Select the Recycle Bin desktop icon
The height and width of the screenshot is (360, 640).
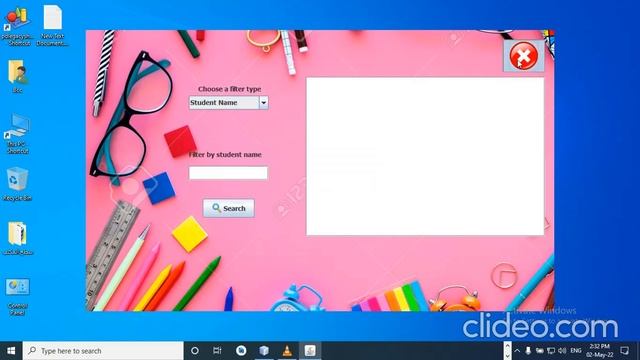pyautogui.click(x=17, y=184)
